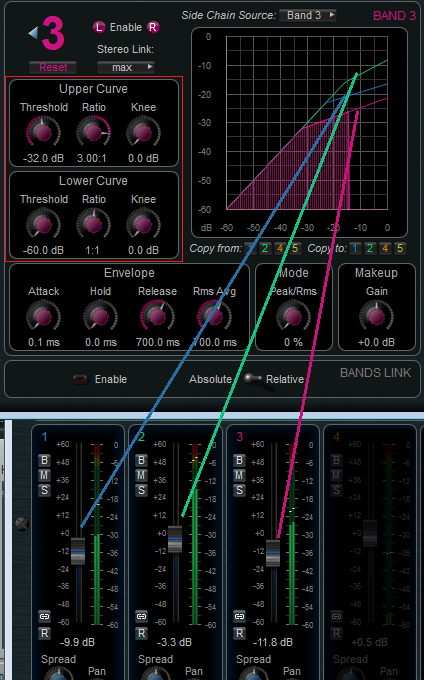Click the Lower Curve Knee knob
Screen dimensions: 424x680
pos(143,224)
